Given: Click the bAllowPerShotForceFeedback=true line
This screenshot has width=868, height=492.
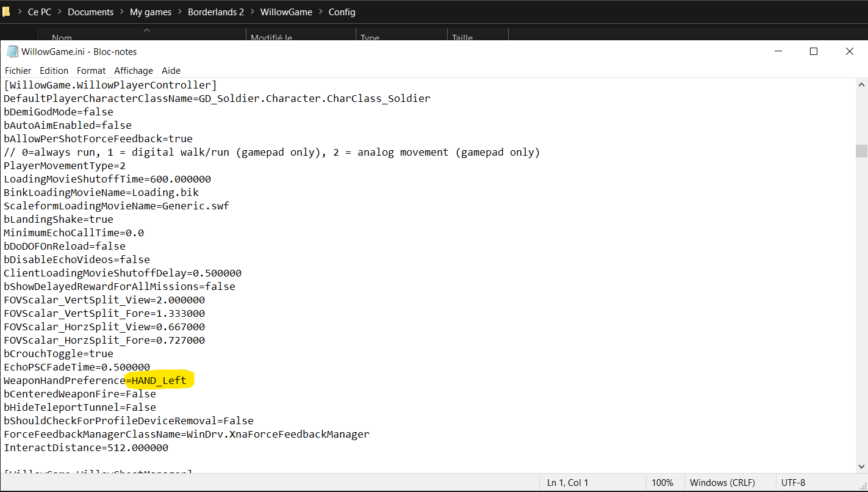Looking at the screenshot, I should [x=98, y=139].
